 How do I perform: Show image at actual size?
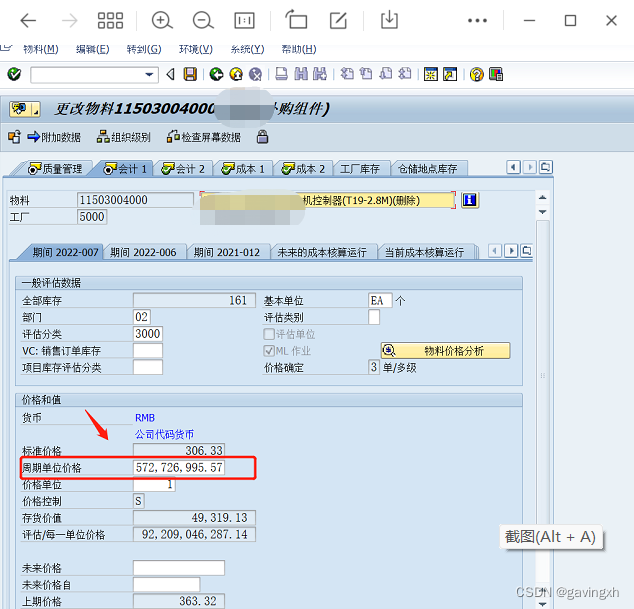pyautogui.click(x=244, y=20)
